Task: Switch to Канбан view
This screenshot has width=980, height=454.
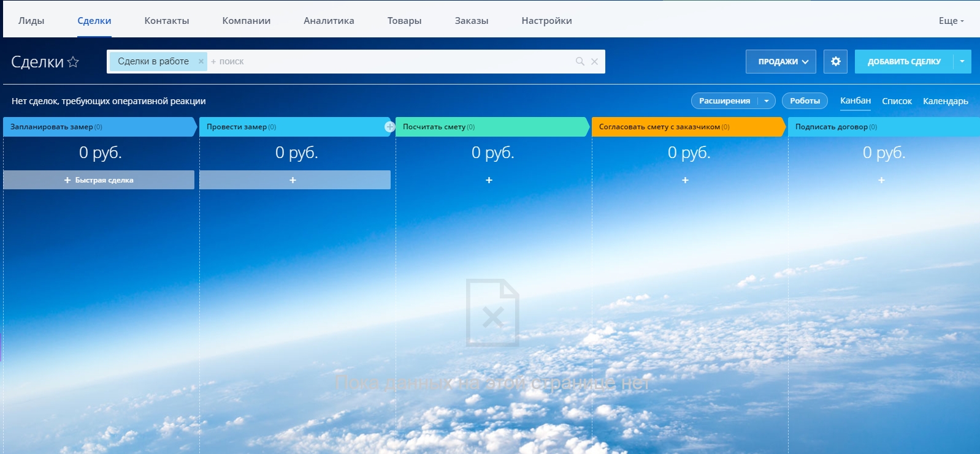Action: (856, 100)
